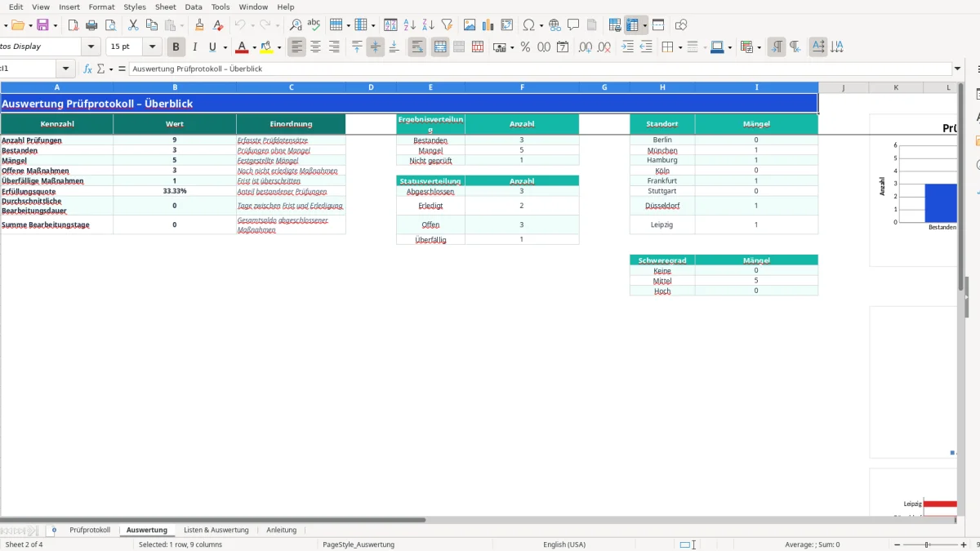Viewport: 980px width, 551px height.
Task: Open the Data menu
Action: 194,7
